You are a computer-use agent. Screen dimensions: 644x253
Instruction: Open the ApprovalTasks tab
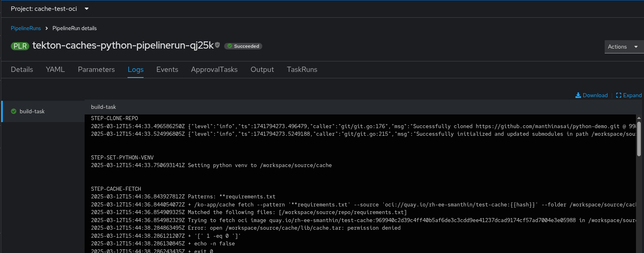click(x=214, y=69)
